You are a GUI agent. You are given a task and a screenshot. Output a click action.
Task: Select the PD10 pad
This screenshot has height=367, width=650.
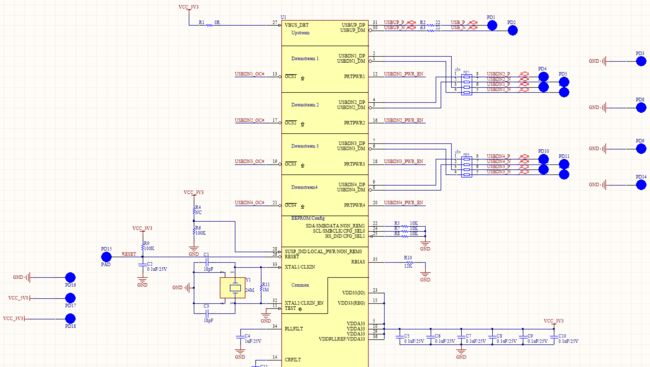tap(543, 159)
